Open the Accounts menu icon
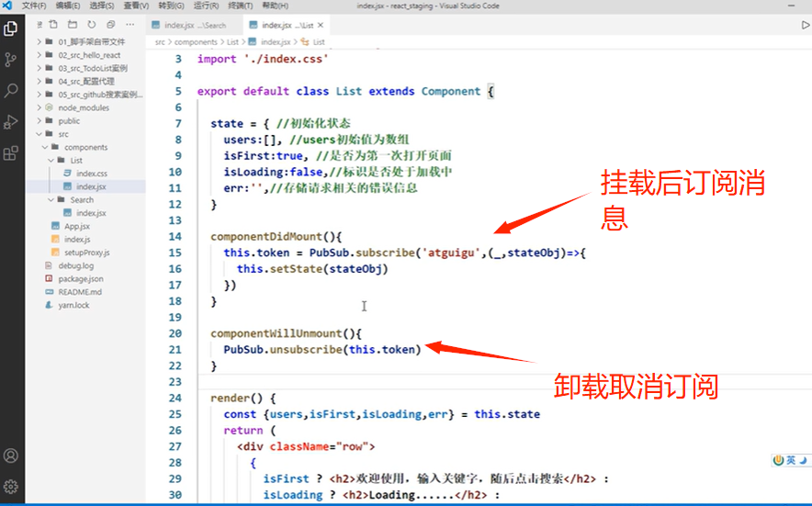Screen dimensions: 812x506 pos(10,455)
